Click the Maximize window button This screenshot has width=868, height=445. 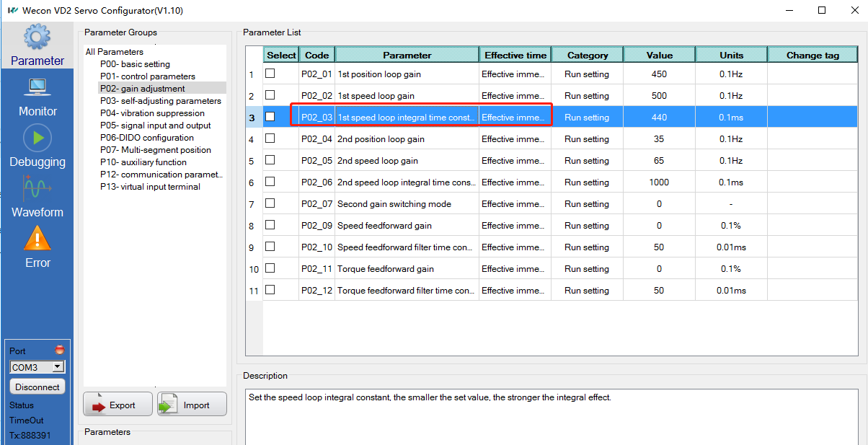(822, 10)
